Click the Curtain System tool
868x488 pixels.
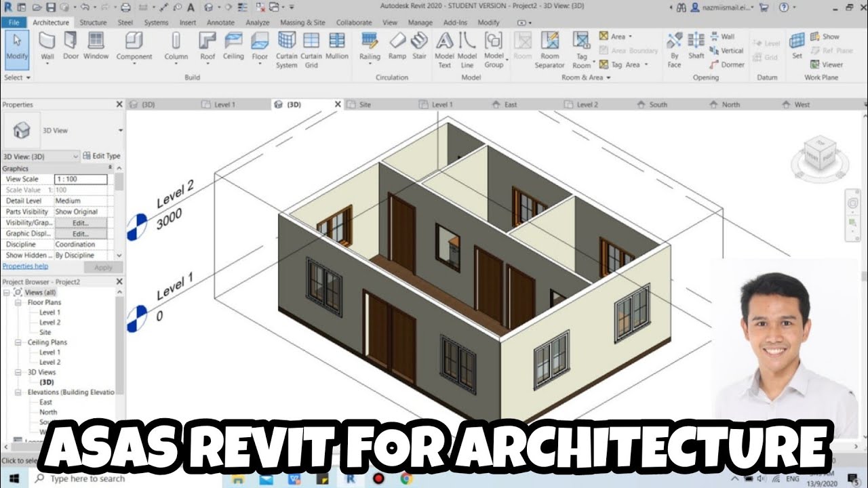coord(286,50)
